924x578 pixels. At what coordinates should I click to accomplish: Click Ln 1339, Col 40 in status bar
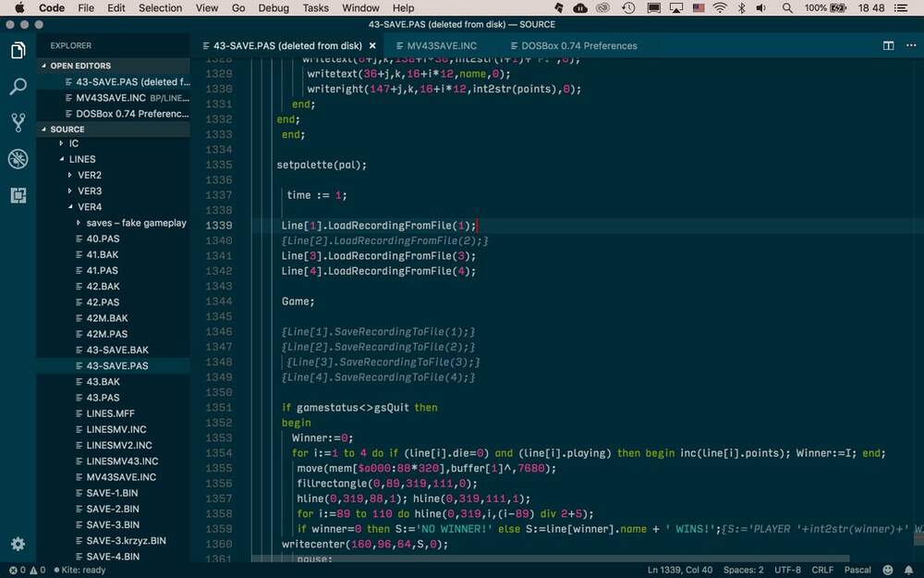(x=680, y=570)
